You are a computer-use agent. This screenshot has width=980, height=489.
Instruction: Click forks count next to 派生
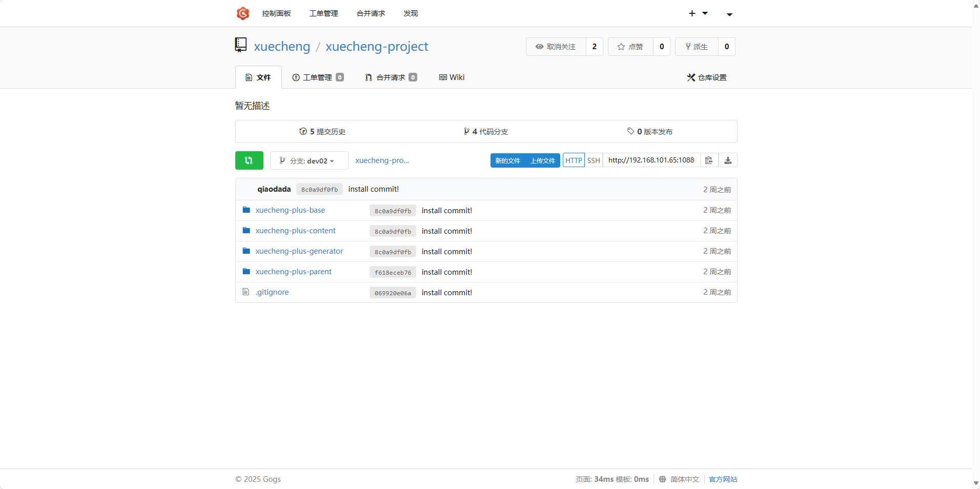(727, 47)
